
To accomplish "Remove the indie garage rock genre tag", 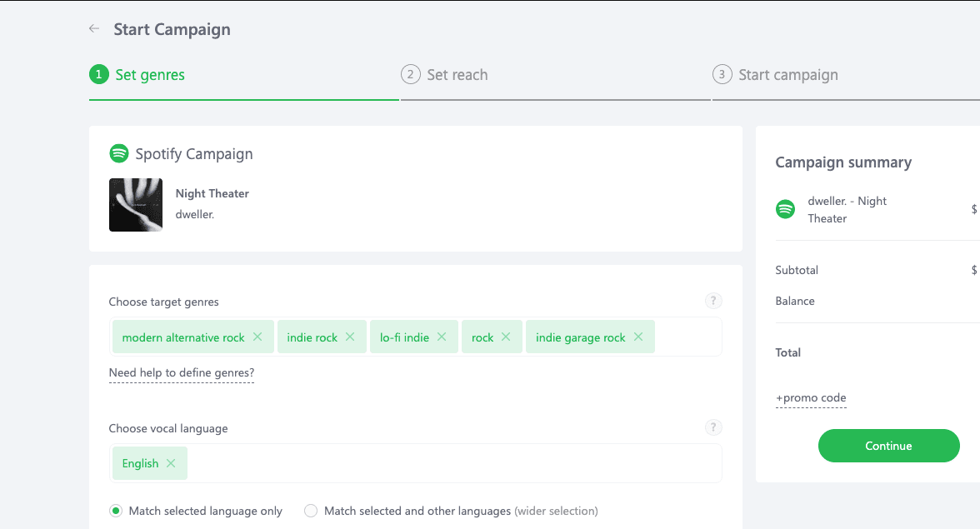I will click(638, 337).
